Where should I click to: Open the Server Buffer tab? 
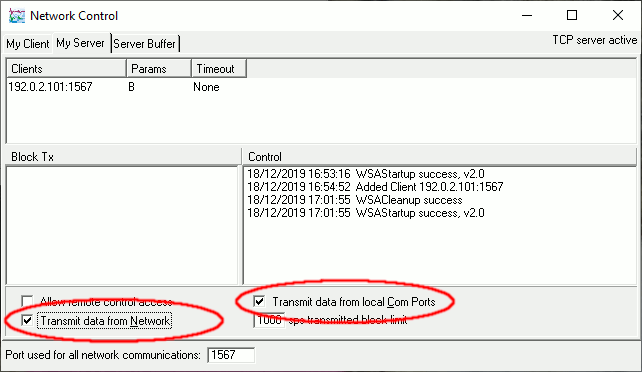coord(145,44)
